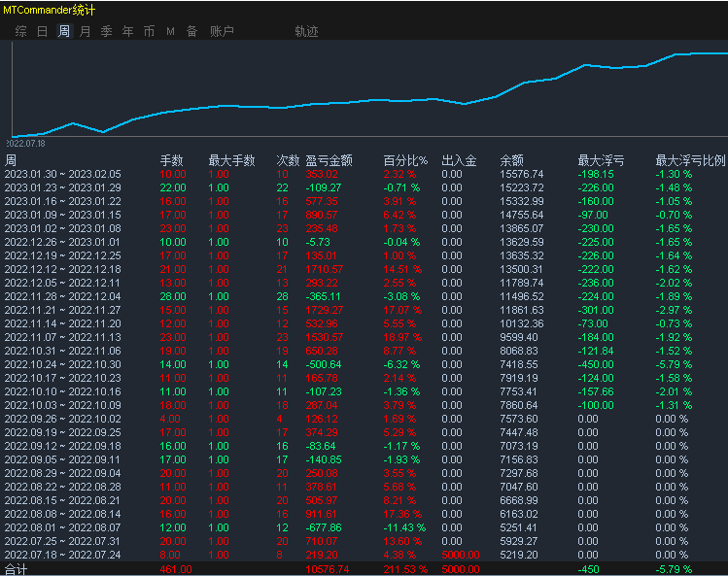Click the 2022.07.18 chart date label
728x576 pixels.
pos(26,143)
